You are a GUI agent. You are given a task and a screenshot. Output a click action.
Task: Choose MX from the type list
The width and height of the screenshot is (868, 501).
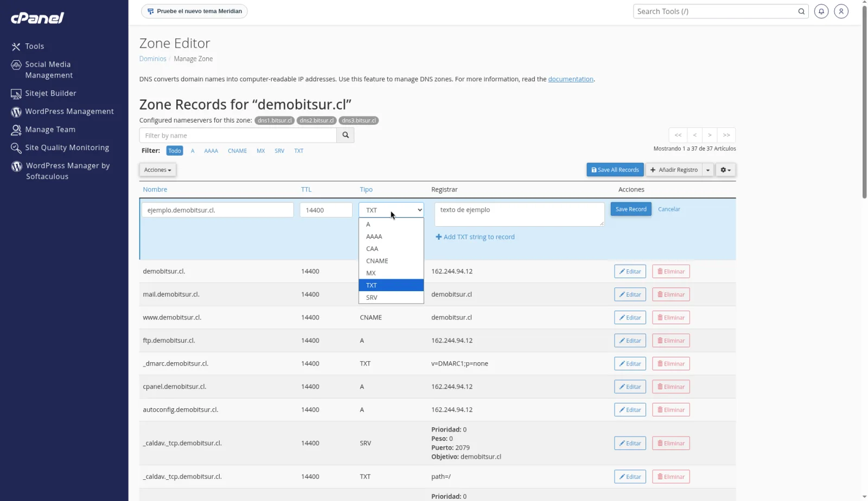click(391, 273)
